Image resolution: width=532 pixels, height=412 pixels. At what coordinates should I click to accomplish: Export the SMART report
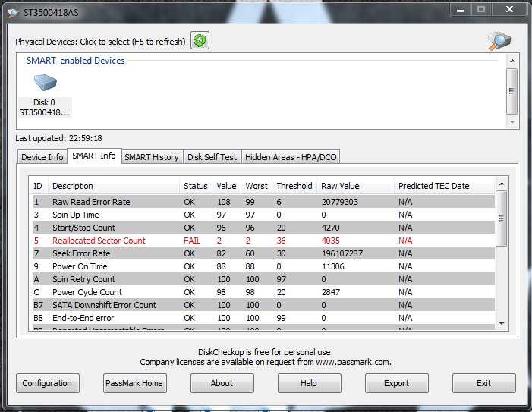[397, 383]
